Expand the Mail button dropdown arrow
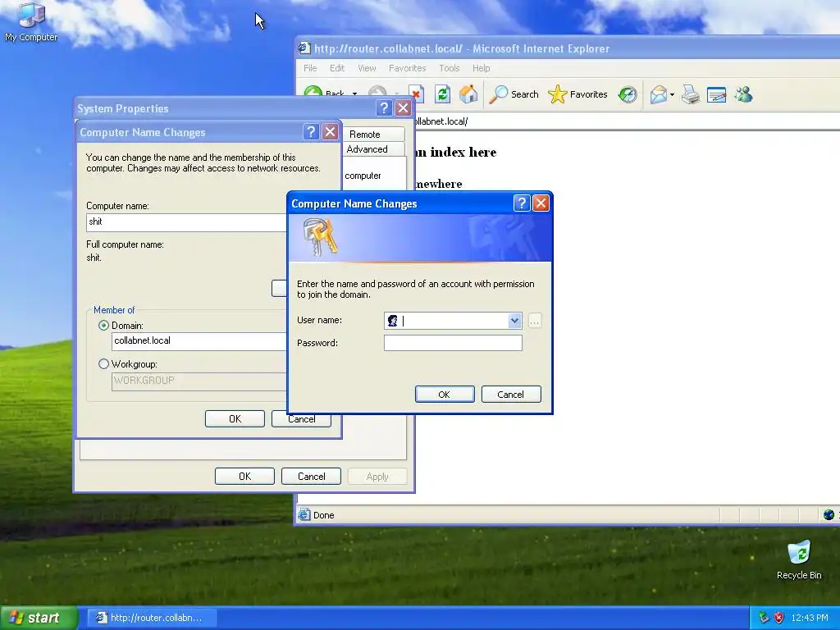The width and height of the screenshot is (840, 630). (672, 95)
